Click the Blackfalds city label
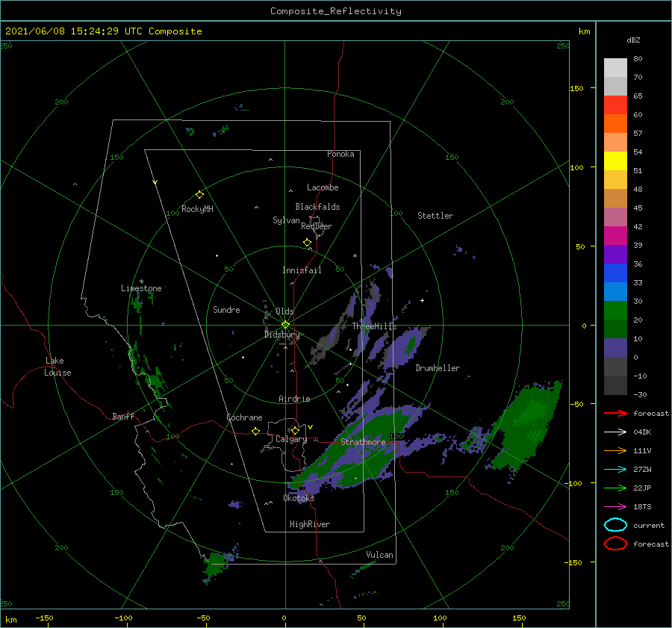 point(317,207)
